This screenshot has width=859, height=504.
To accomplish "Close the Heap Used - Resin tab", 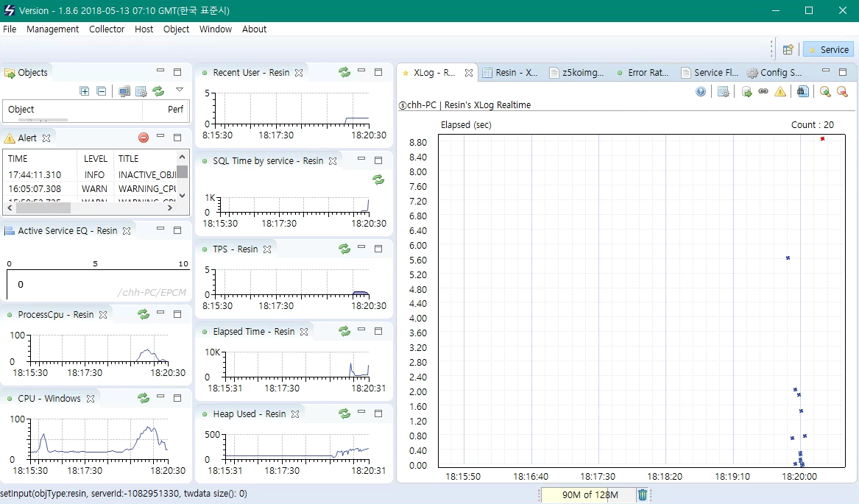I will (295, 414).
